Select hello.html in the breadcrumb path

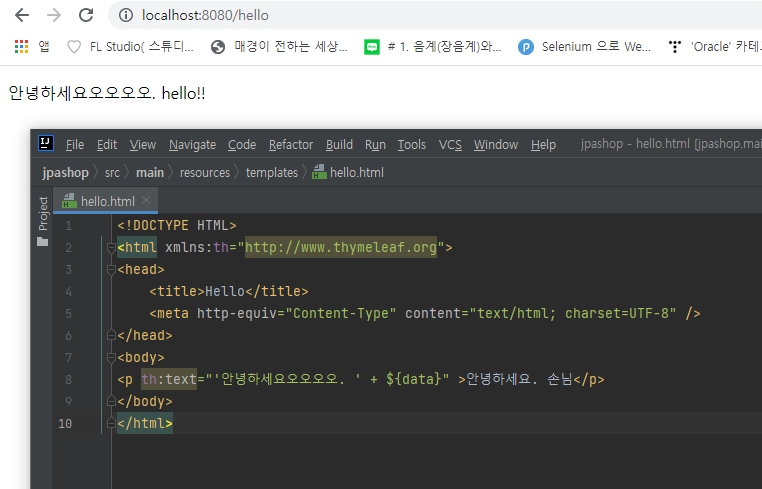point(348,173)
